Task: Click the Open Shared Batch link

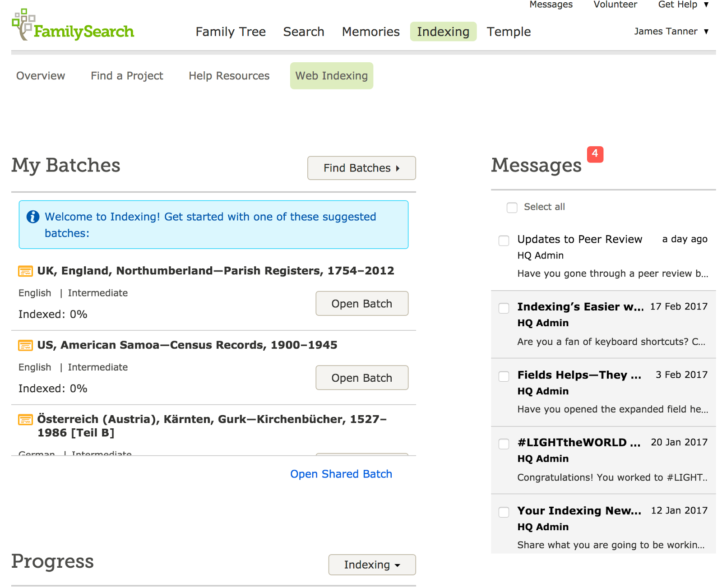Action: pyautogui.click(x=341, y=474)
